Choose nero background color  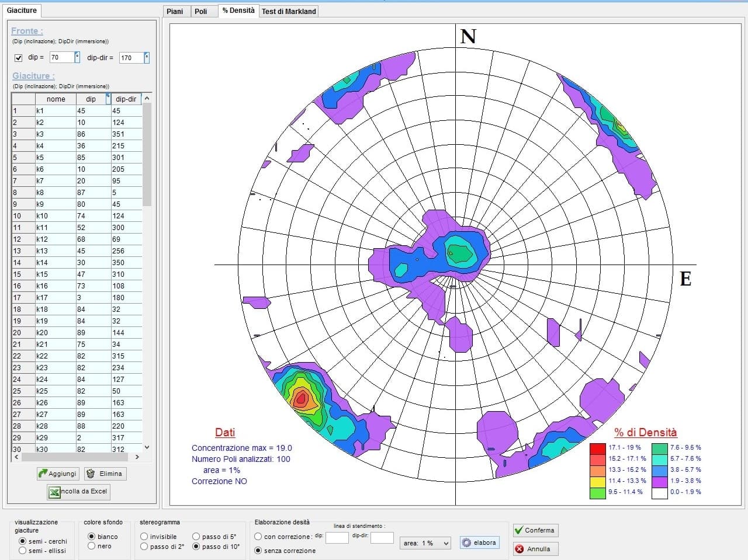coord(91,546)
